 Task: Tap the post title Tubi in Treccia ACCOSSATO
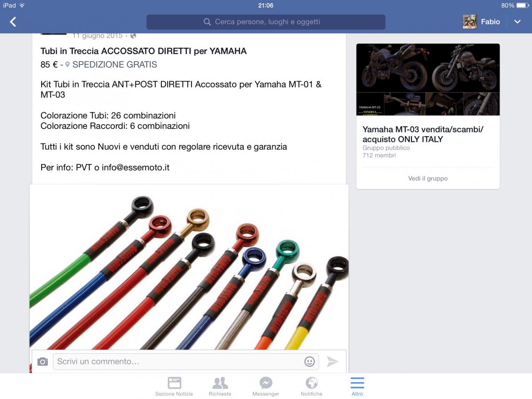tap(144, 51)
